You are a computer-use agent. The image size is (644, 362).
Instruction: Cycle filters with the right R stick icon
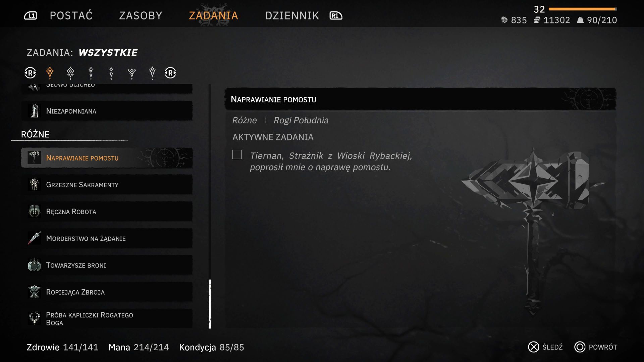170,73
